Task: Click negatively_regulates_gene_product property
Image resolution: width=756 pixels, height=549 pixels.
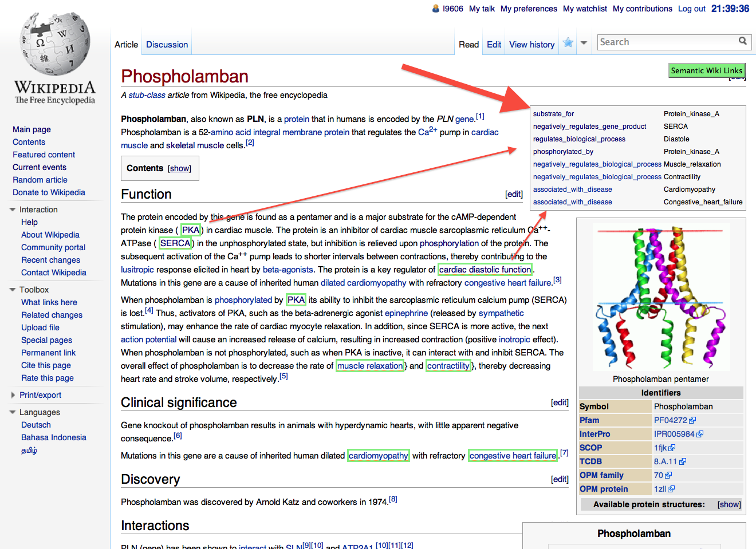Action: tap(589, 127)
